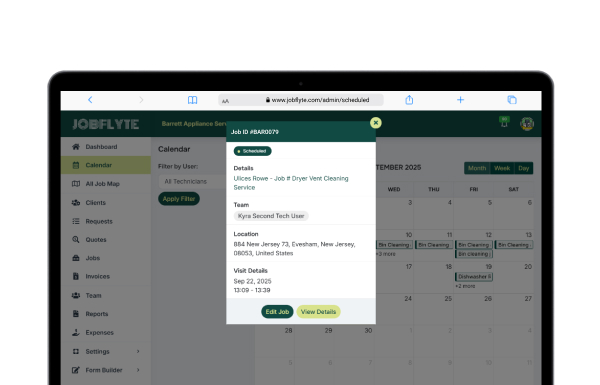The height and width of the screenshot is (385, 600).
Task: Click the Form Builder edit icon
Action: [76, 370]
